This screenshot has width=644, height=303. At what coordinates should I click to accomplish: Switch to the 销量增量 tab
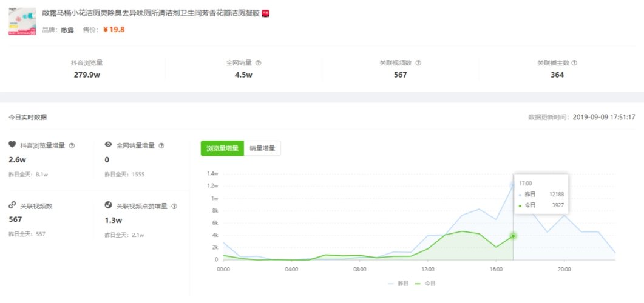coord(262,148)
